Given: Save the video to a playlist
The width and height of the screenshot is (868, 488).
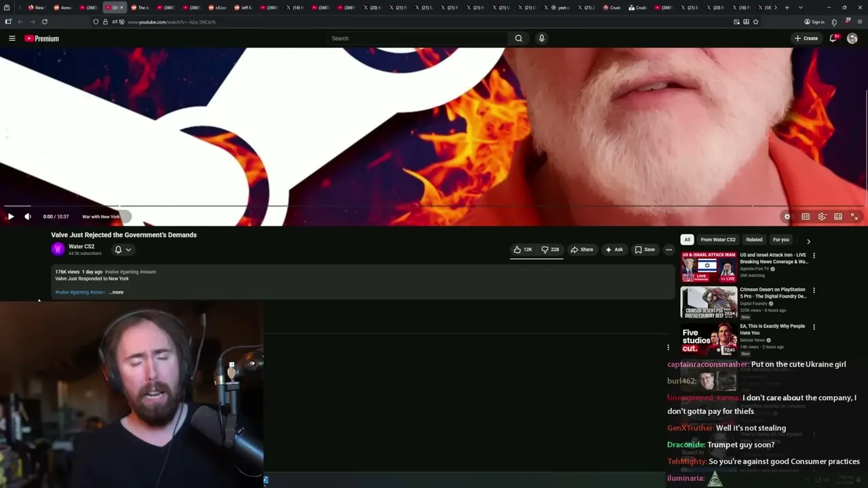Looking at the screenshot, I should tap(644, 249).
